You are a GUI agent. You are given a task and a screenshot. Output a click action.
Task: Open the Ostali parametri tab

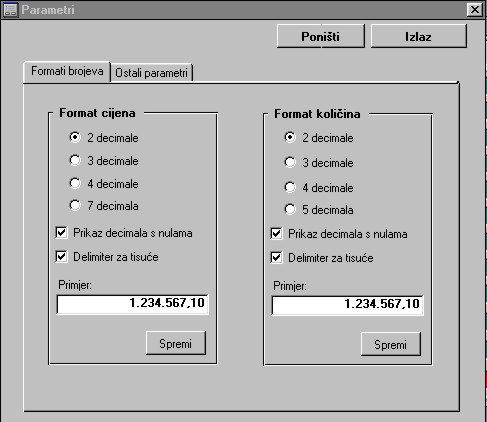point(152,73)
